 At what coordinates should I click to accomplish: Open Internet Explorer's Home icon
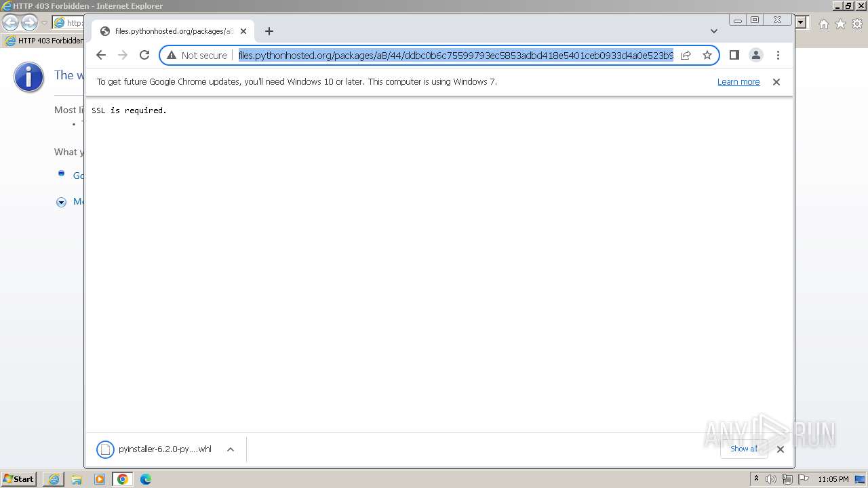click(824, 24)
